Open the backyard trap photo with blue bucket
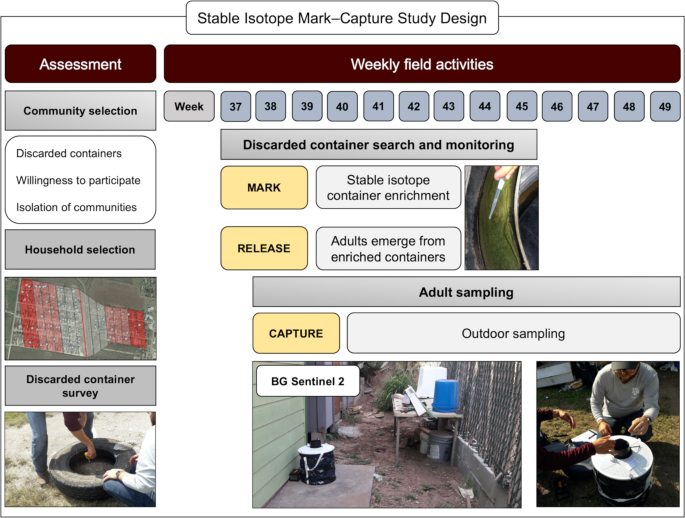This screenshot has width=685, height=518. point(387,434)
